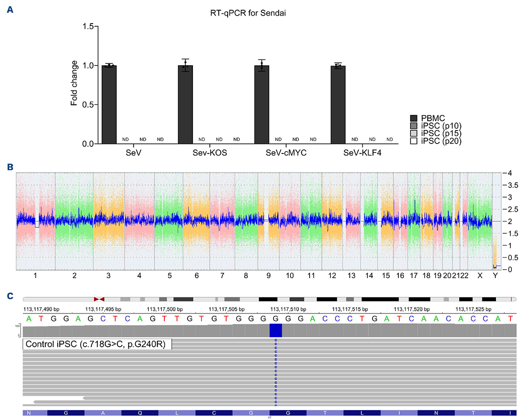Click the PBMC bar for SeV-KLF4
The width and height of the screenshot is (532, 420).
coord(338,104)
